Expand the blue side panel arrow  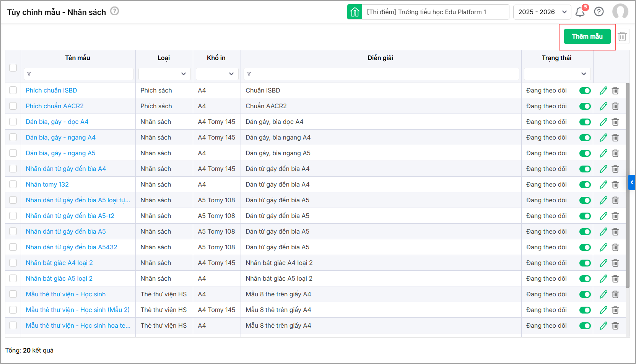pos(632,182)
